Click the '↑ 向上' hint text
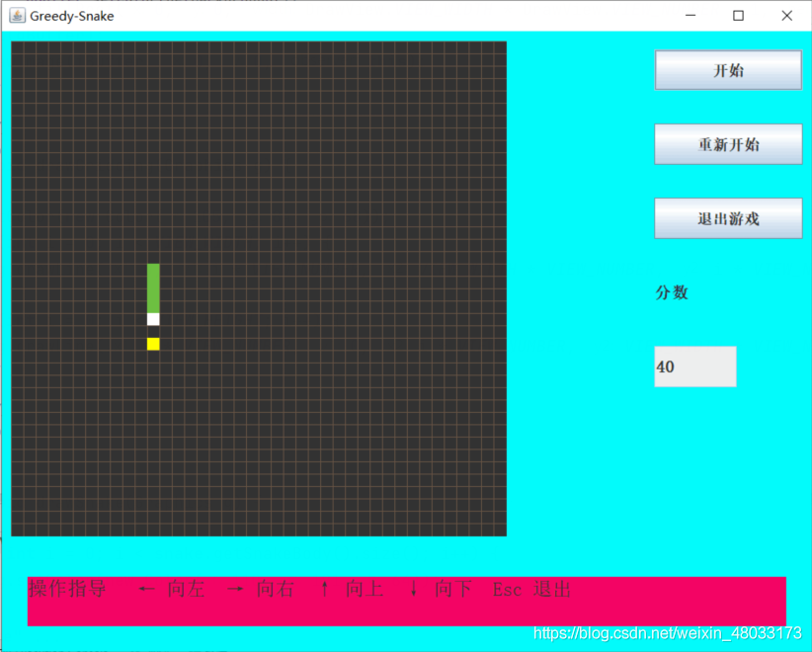This screenshot has width=812, height=652. (352, 590)
